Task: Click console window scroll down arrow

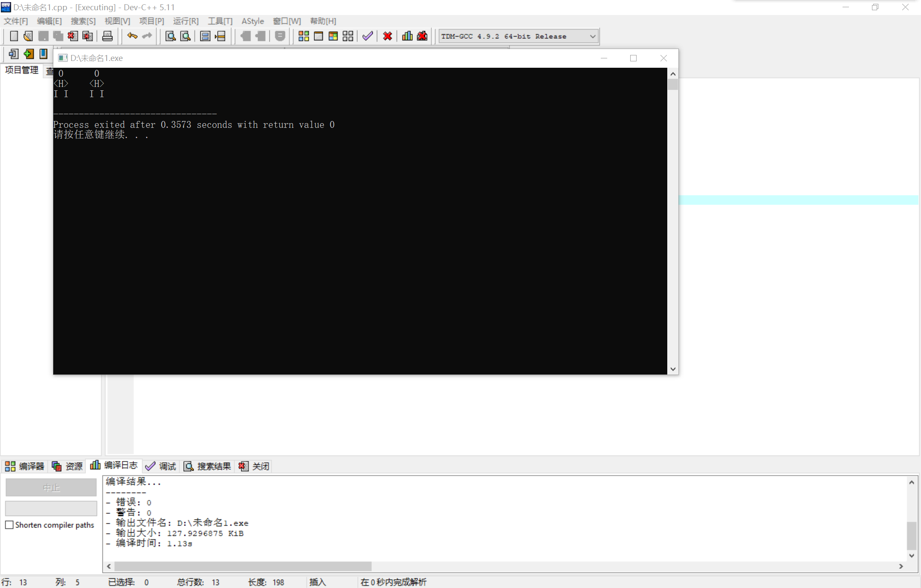Action: pyautogui.click(x=673, y=369)
